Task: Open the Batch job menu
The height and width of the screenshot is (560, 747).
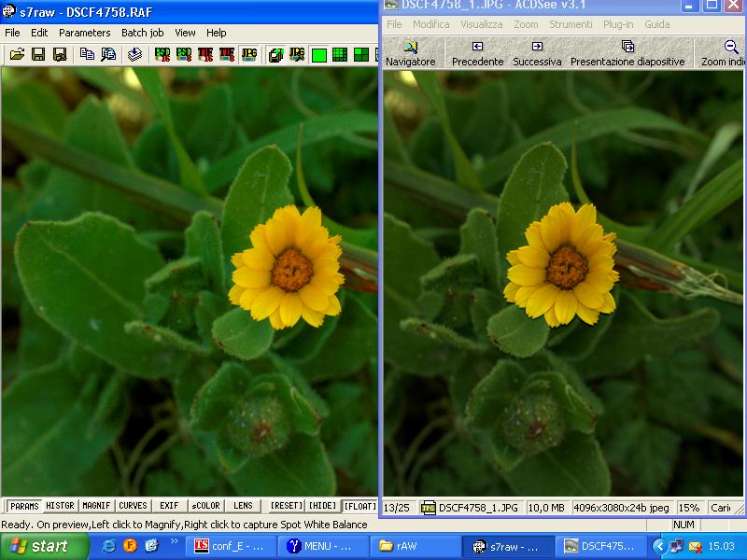Action: 142,33
